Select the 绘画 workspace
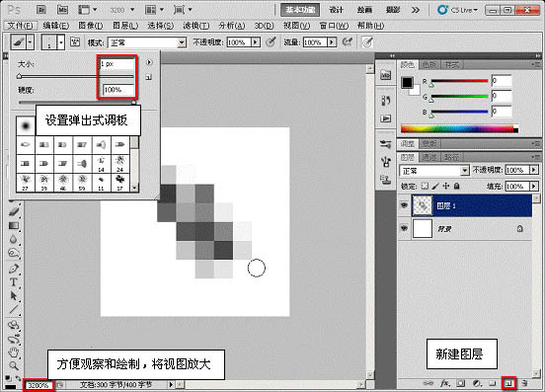Screen dimensions: 545x392 [x=364, y=10]
